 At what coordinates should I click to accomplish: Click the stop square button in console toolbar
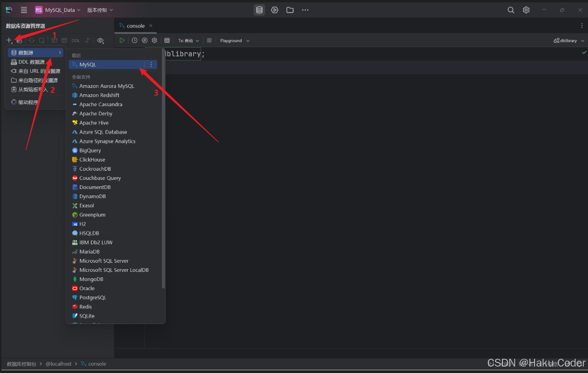click(x=209, y=40)
